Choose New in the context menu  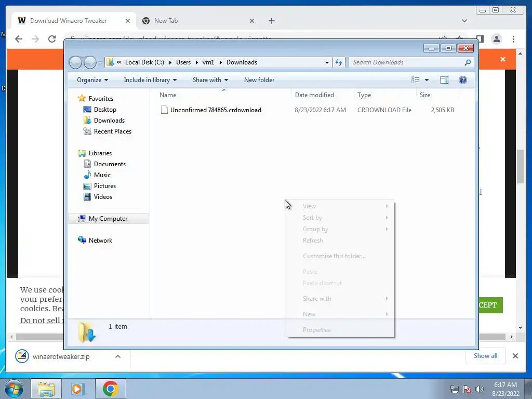(x=340, y=314)
